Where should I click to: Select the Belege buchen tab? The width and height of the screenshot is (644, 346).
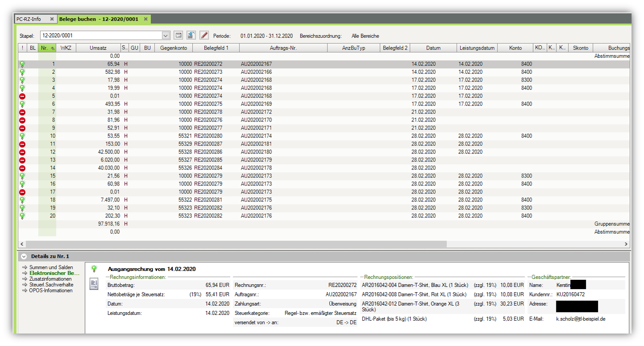pos(99,19)
